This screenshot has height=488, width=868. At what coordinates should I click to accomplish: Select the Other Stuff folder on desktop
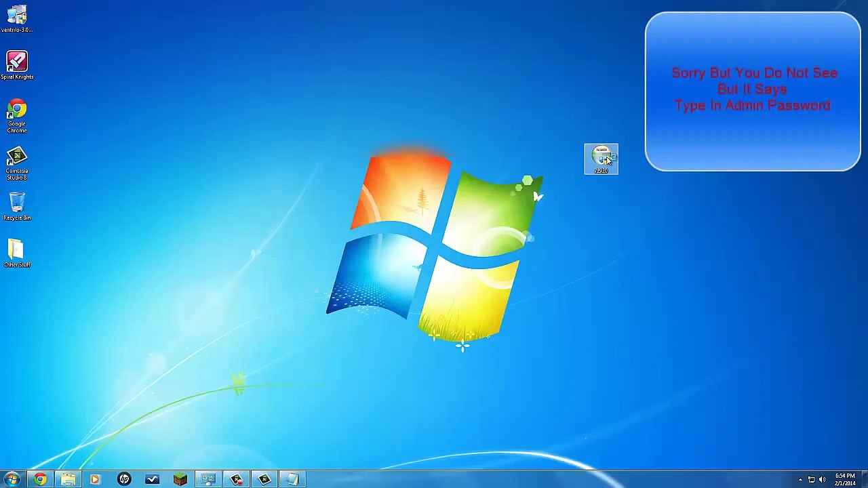click(x=17, y=253)
